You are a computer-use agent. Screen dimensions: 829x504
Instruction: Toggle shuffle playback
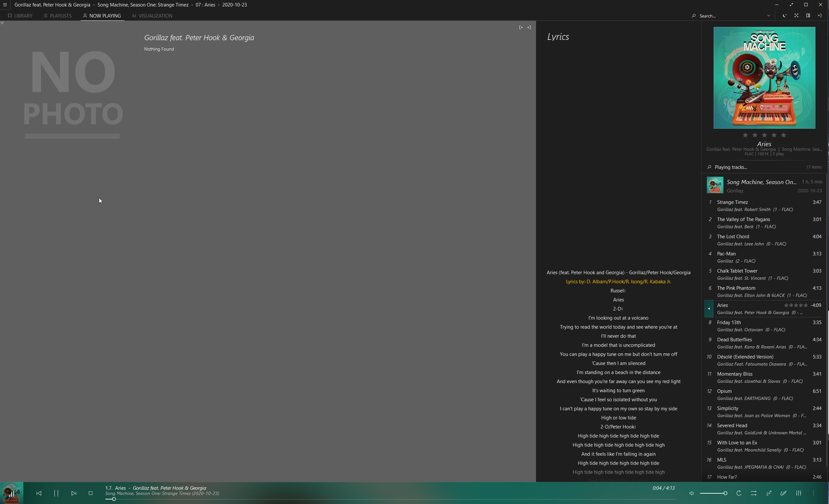(x=753, y=493)
